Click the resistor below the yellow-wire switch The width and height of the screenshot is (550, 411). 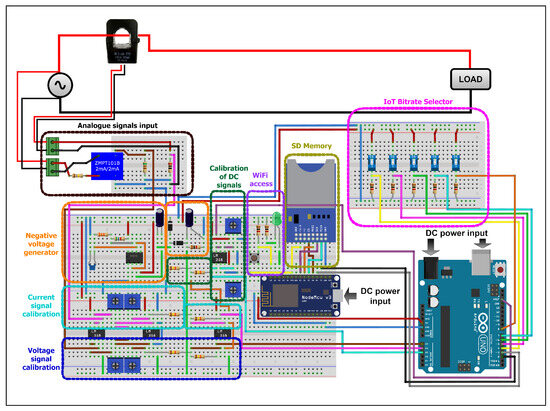pos(372,189)
